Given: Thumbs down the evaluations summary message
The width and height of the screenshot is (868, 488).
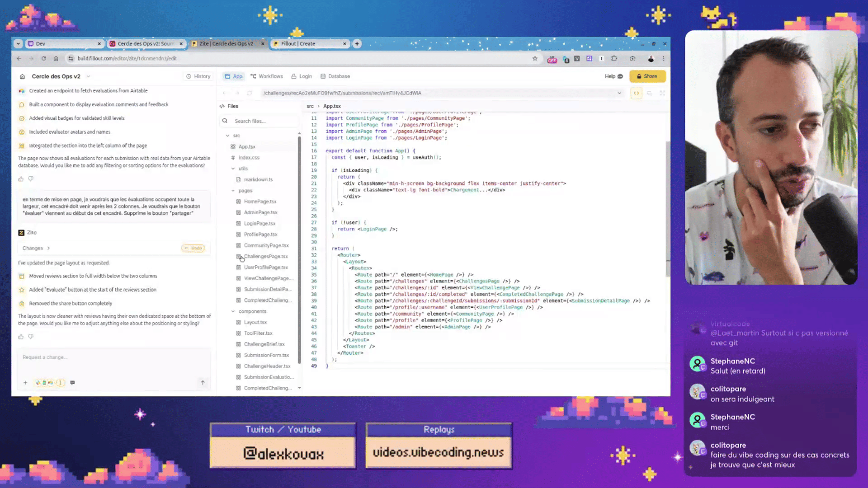Looking at the screenshot, I should pos(30,178).
